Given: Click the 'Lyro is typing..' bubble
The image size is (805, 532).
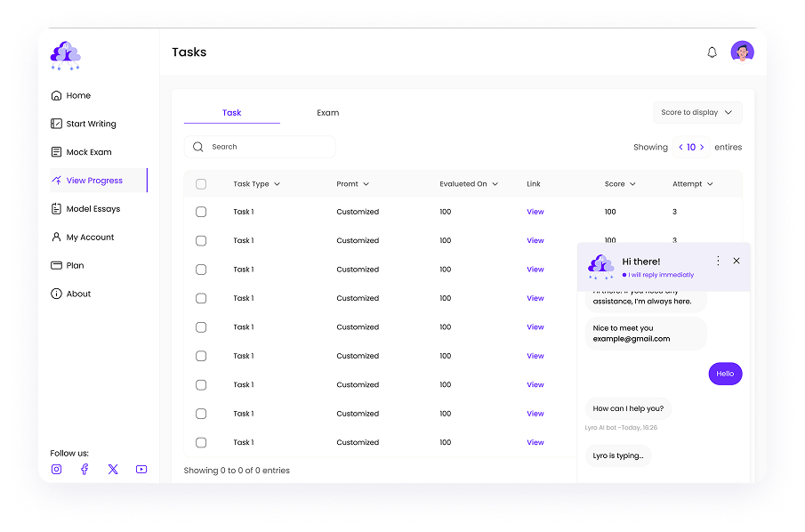Looking at the screenshot, I should click(618, 455).
